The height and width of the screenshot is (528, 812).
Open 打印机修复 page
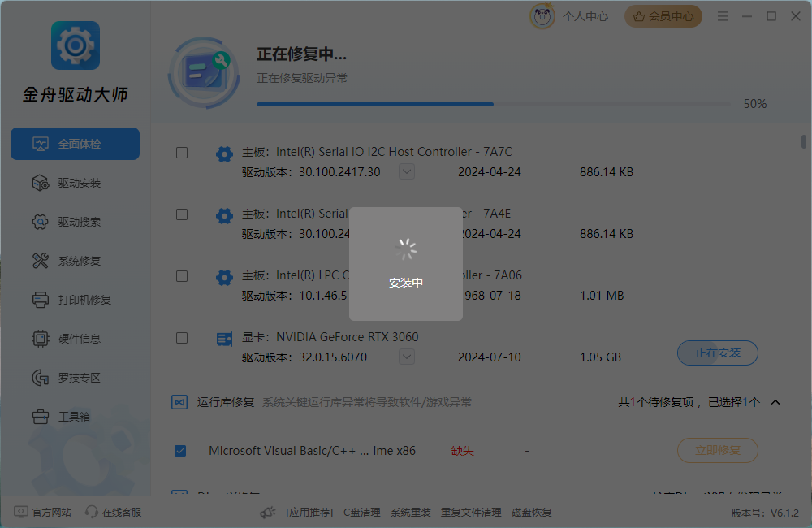pyautogui.click(x=75, y=300)
